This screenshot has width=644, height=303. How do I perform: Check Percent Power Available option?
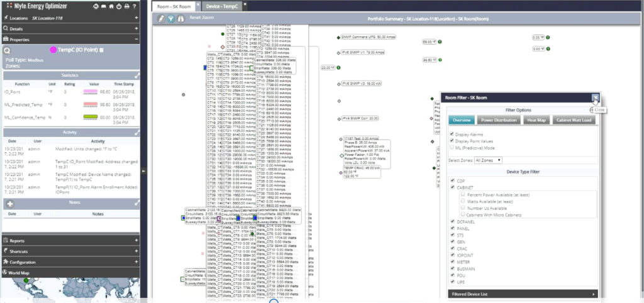463,194
